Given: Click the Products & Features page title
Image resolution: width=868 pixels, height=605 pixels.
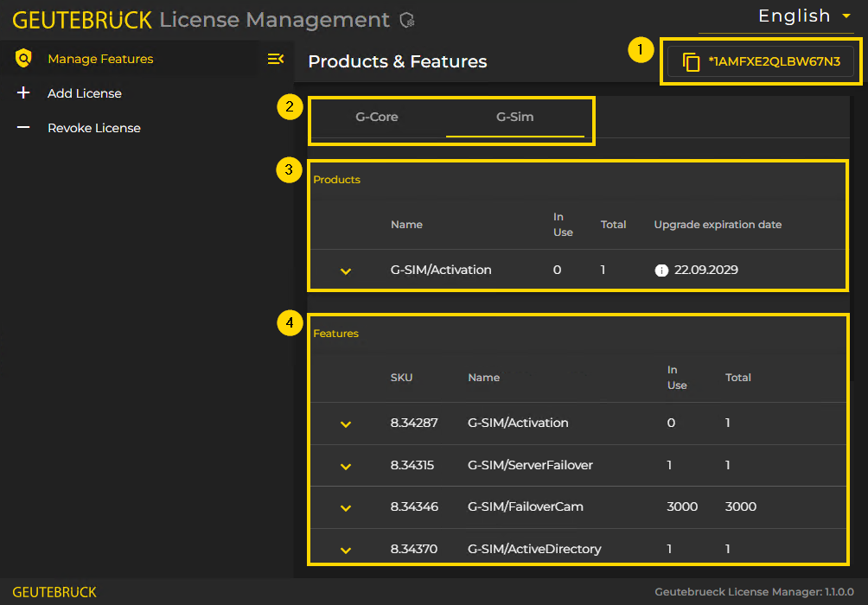Looking at the screenshot, I should tap(398, 61).
